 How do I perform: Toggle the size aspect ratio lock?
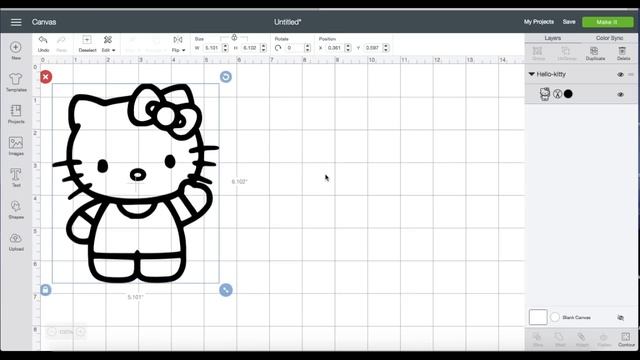(234, 38)
